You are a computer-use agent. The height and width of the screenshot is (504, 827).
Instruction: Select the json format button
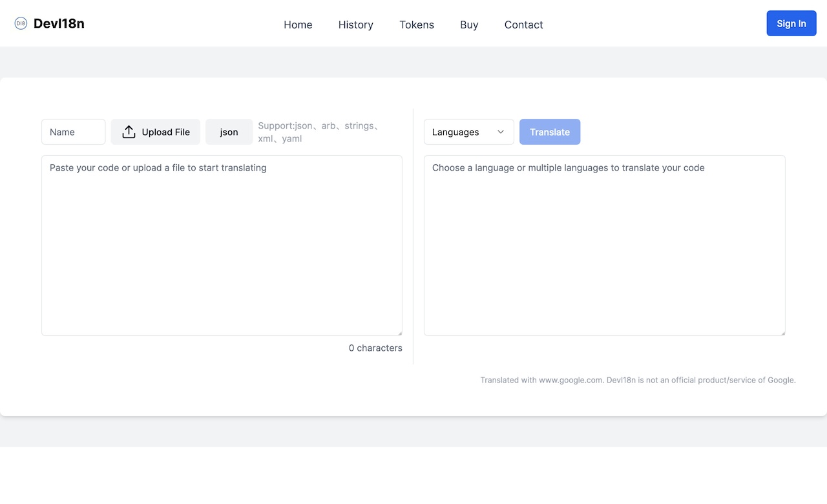pos(229,132)
